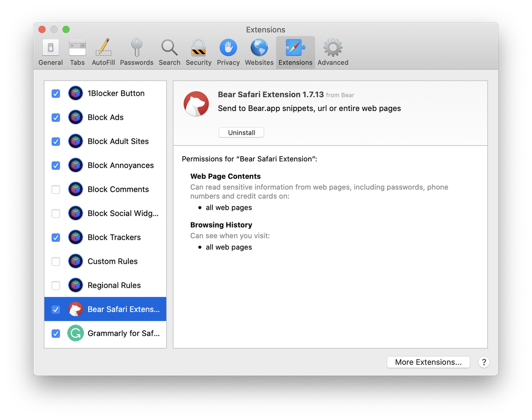This screenshot has height=420, width=532.
Task: Disable the Block Trackers checkbox
Action: 56,238
